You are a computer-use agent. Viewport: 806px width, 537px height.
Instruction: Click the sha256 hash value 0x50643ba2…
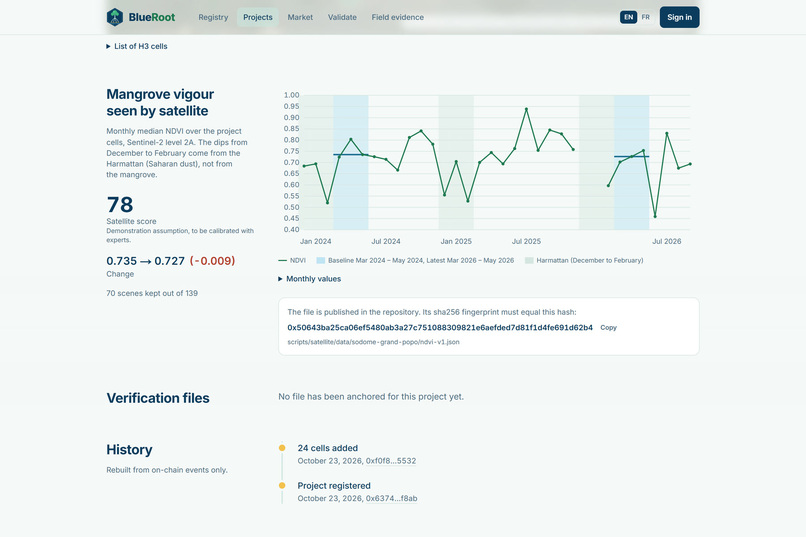coord(440,327)
